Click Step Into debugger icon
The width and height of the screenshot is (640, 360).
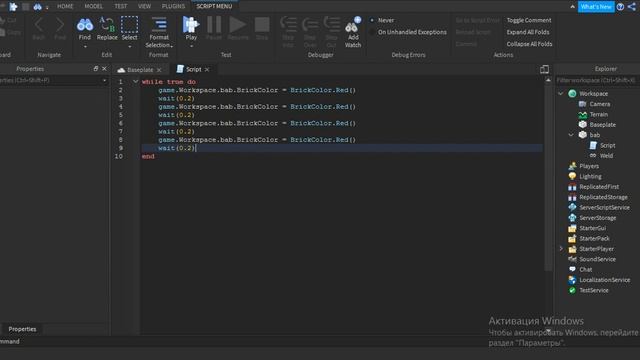tap(288, 24)
